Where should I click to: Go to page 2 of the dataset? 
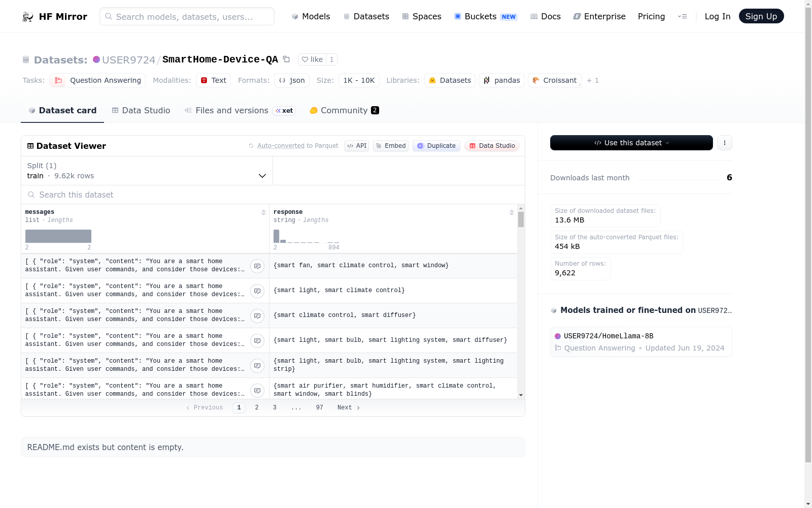pyautogui.click(x=257, y=407)
